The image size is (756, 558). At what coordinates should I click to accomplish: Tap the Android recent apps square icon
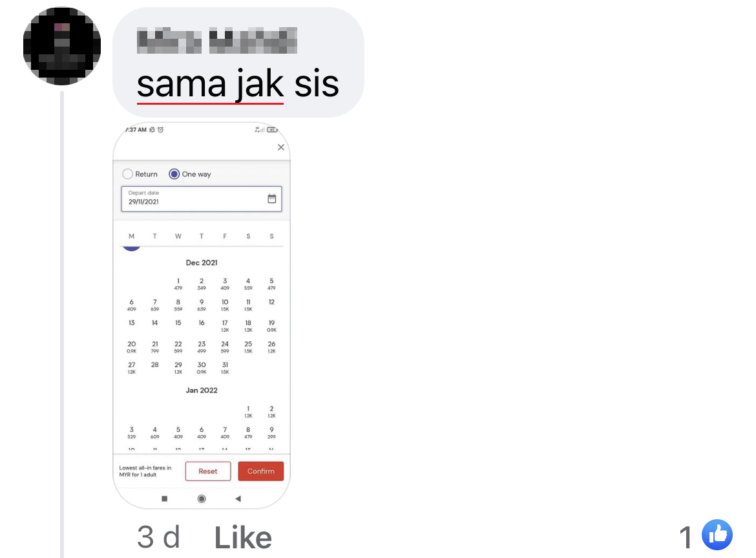164,499
